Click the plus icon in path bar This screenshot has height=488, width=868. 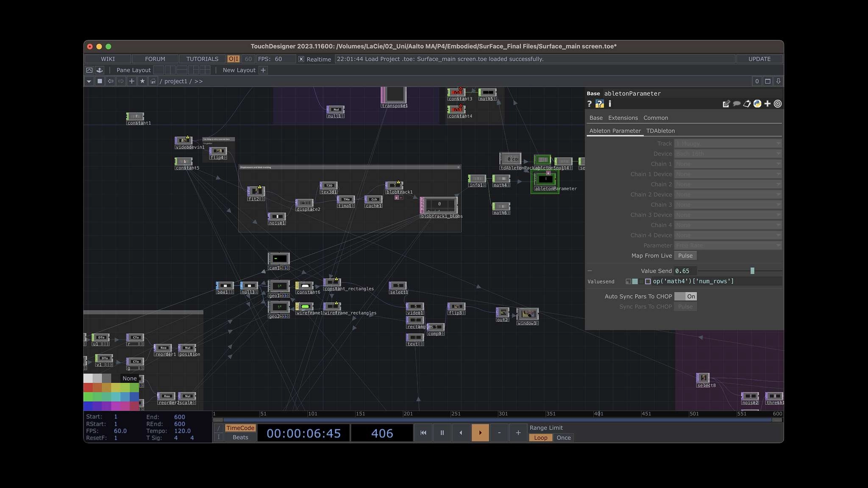(x=132, y=81)
